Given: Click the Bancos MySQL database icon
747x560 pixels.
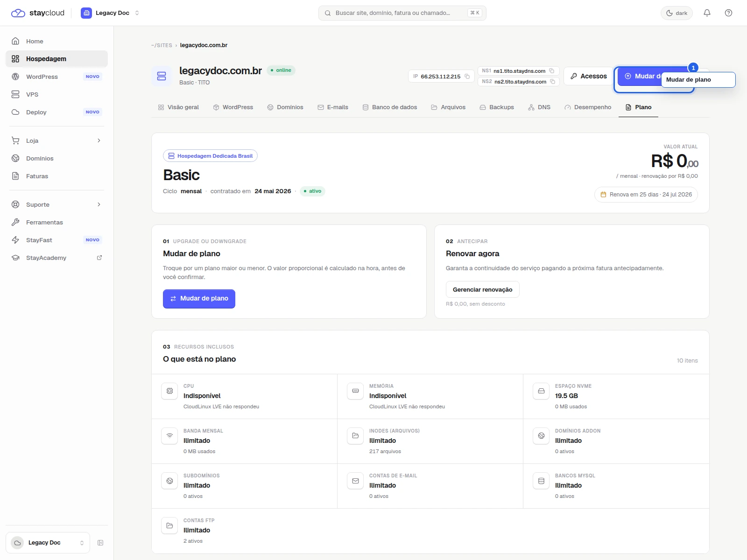Looking at the screenshot, I should 541,481.
